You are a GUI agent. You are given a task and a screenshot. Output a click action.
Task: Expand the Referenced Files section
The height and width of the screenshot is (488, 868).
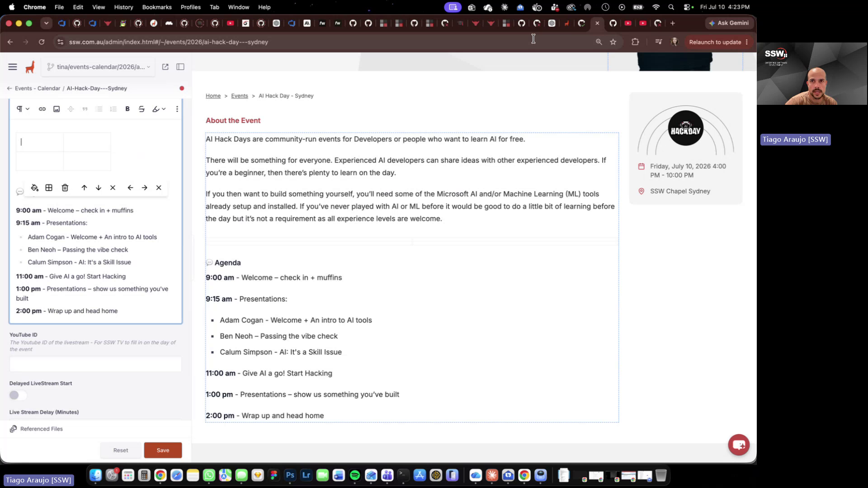36,429
